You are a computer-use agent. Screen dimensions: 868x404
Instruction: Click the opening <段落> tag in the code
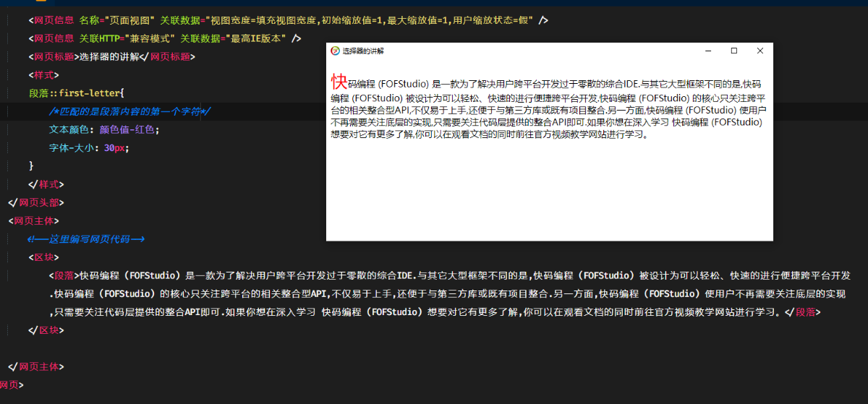coord(64,275)
